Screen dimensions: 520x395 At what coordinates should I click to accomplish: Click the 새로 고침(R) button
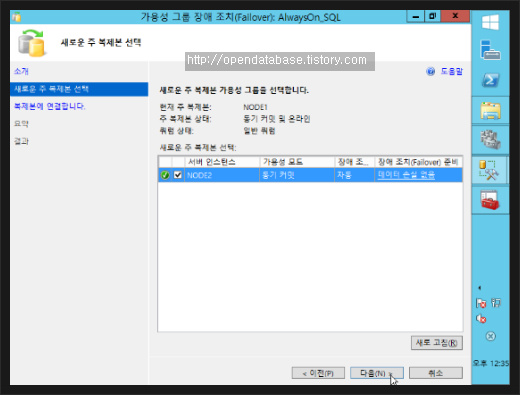[437, 343]
